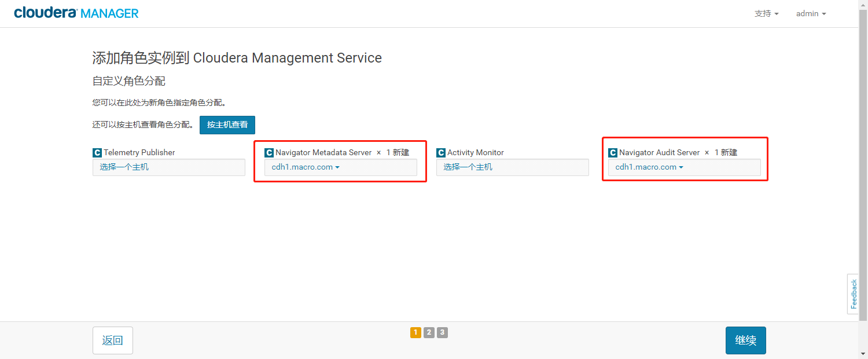Click the Navigator Audit Server role icon
This screenshot has height=359, width=868.
(x=613, y=153)
